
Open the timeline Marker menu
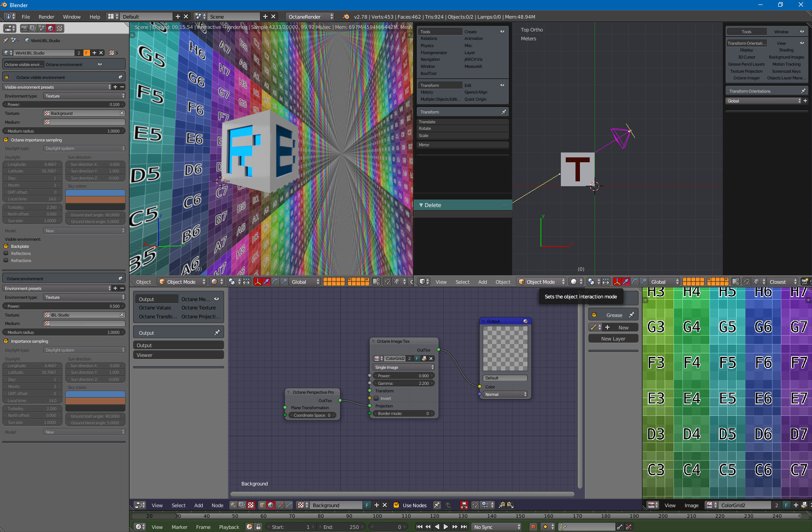coord(179,527)
